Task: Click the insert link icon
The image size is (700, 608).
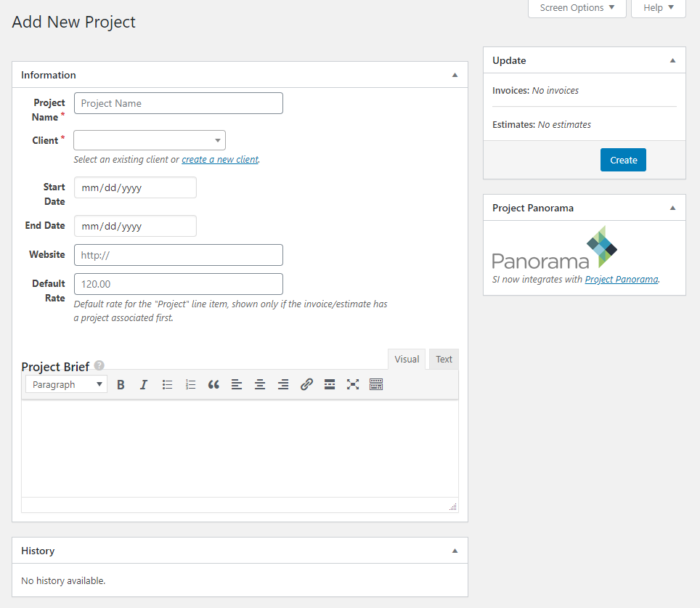Action: pos(306,385)
